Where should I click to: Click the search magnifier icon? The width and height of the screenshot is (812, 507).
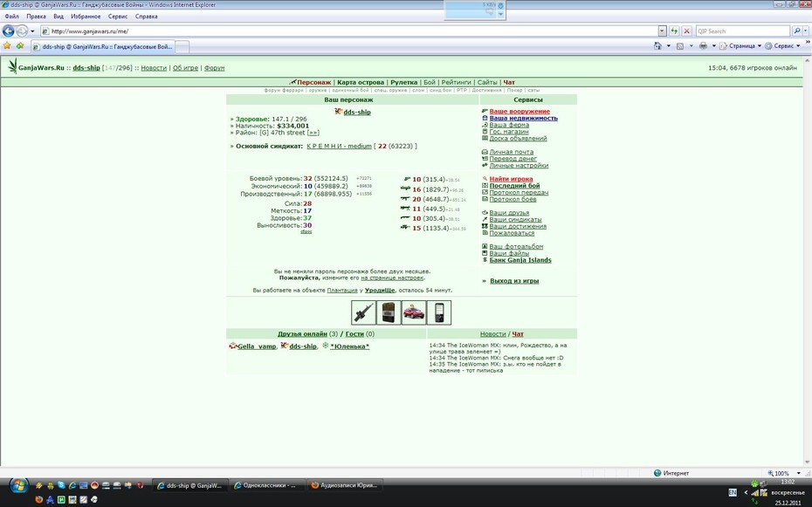[796, 31]
